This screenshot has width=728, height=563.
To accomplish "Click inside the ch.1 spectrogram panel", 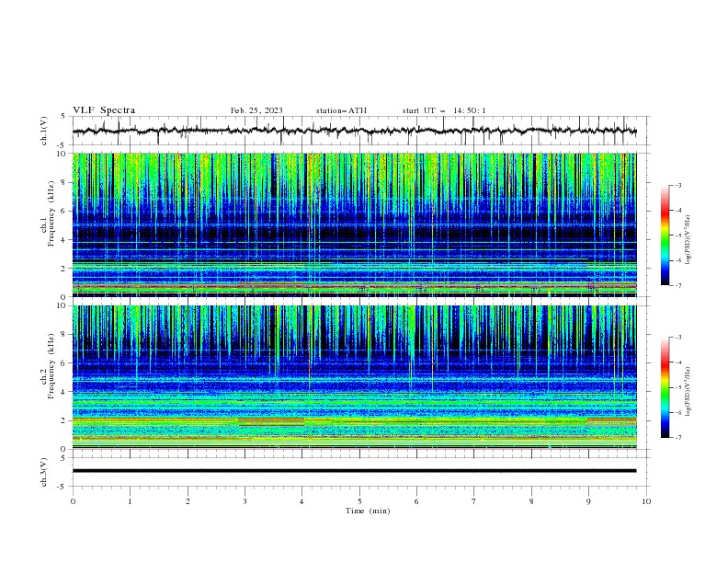I will (354, 224).
